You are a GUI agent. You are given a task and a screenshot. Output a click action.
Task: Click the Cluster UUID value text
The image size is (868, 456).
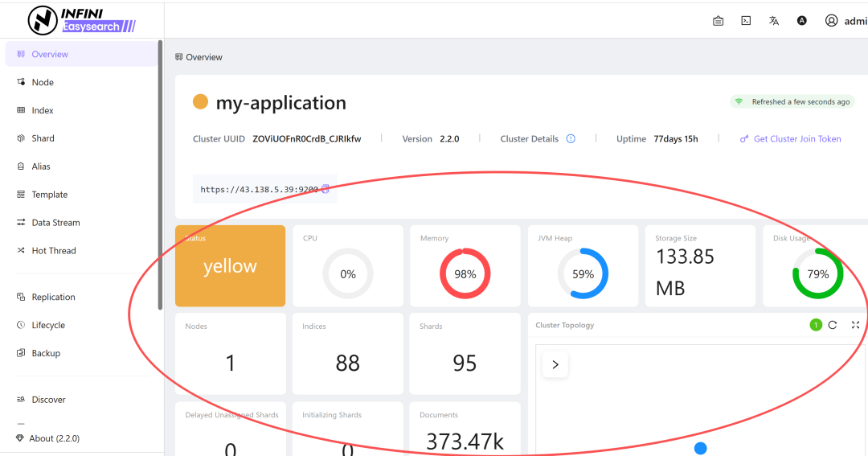[x=307, y=139]
